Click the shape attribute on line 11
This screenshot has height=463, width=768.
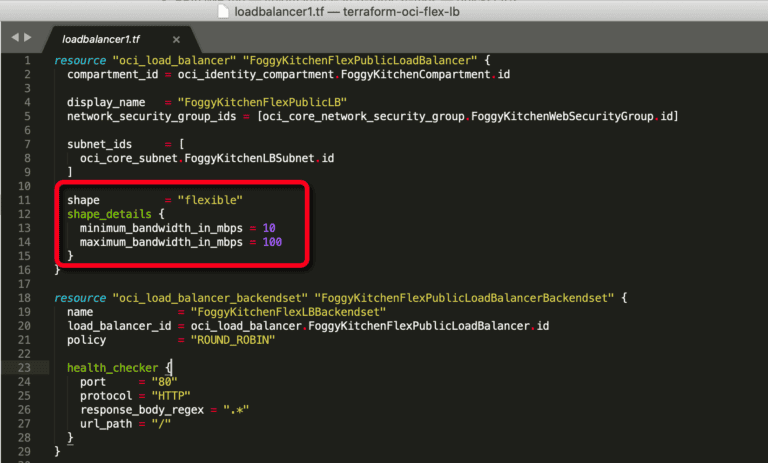click(83, 200)
